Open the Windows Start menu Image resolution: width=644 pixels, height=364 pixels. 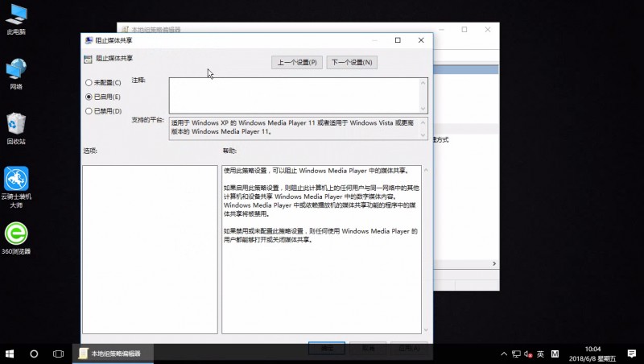10,354
